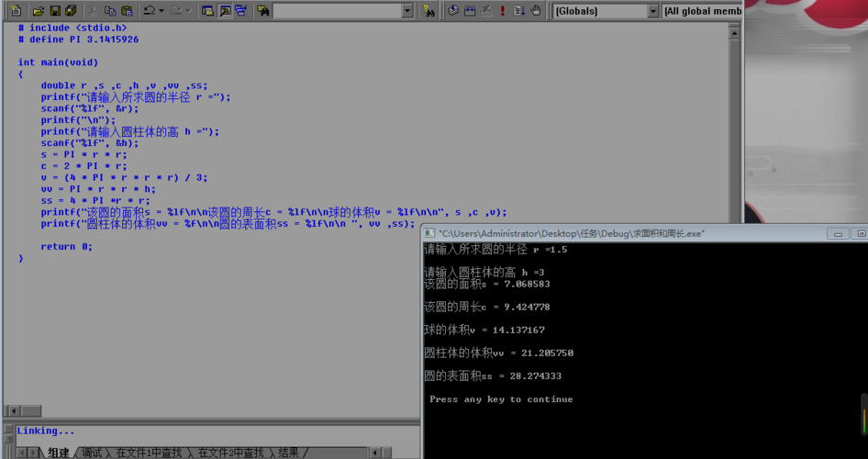Screen dimensions: 868x459
Task: Copy selection using the copy icon
Action: pos(109,10)
